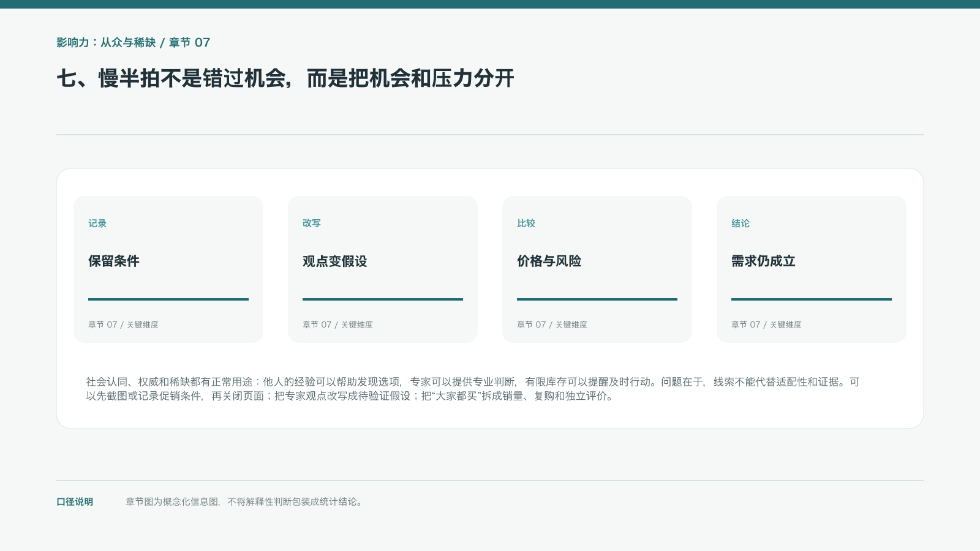Click '章节 07 / 关键维度' under 价格与风险

click(x=552, y=324)
